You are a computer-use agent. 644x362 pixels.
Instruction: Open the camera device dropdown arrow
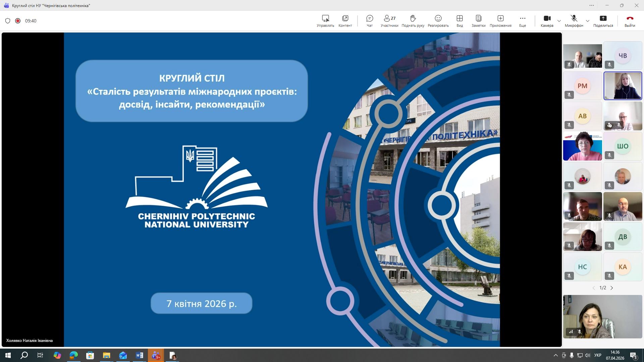coord(559,21)
